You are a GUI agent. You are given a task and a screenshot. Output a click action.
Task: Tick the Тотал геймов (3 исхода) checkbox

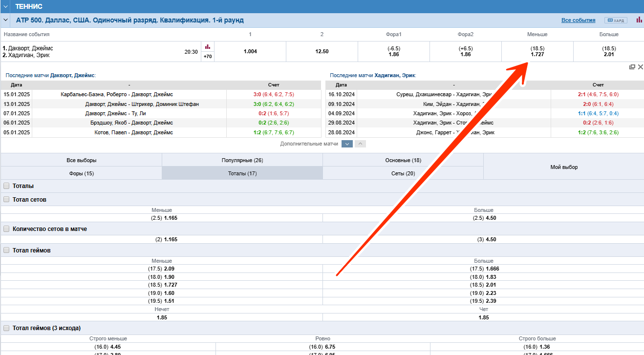point(6,328)
